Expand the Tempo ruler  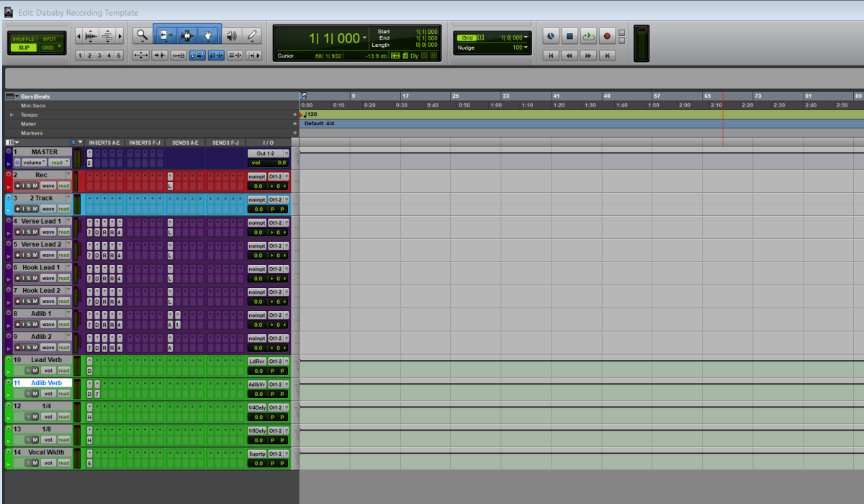(x=12, y=114)
